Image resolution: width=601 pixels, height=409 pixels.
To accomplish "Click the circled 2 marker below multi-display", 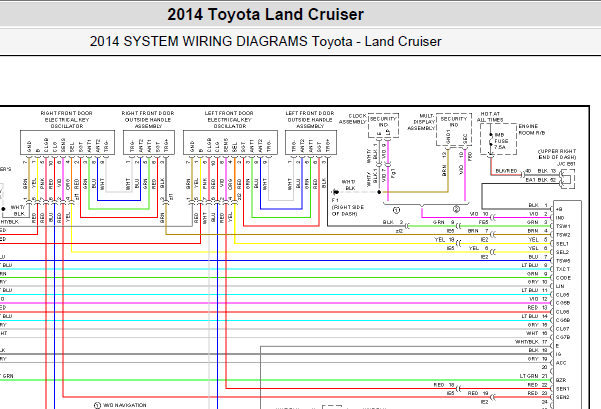I will click(x=456, y=209).
